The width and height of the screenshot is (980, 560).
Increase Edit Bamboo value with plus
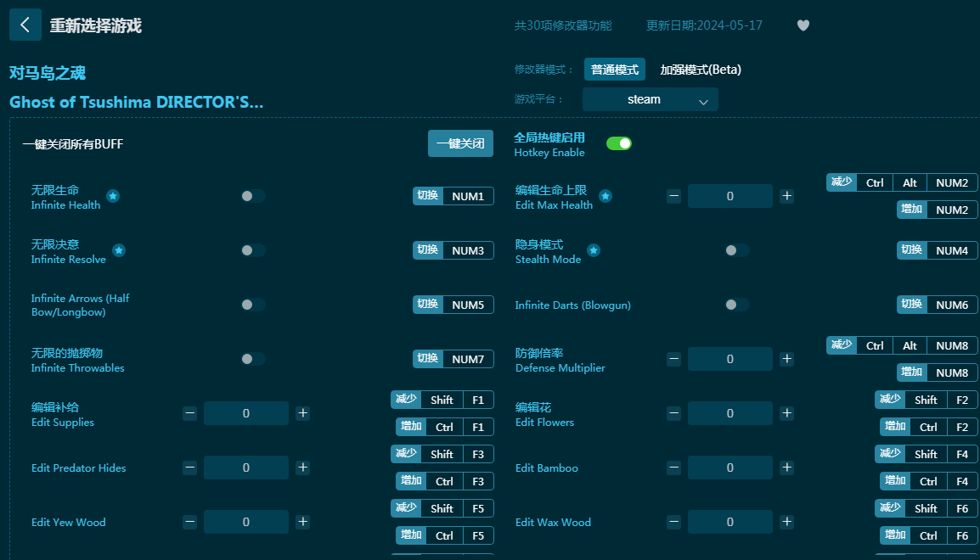click(787, 468)
